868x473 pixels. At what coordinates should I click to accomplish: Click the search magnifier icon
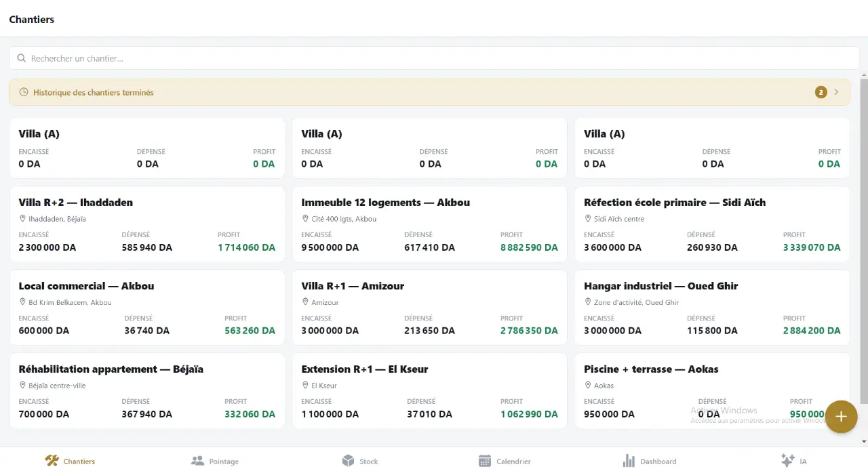pos(22,58)
